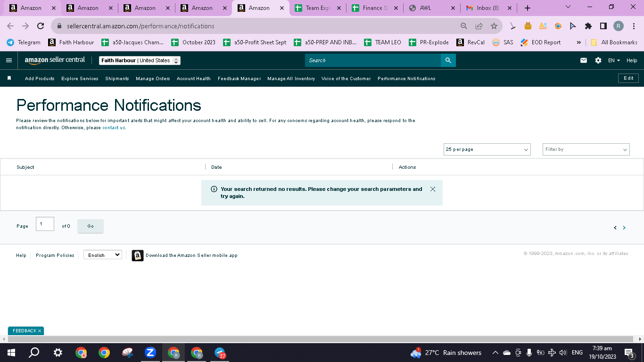Expand the Chrome tab search chevron
Image resolution: width=644 pixels, height=362 pixels.
tap(568, 7)
